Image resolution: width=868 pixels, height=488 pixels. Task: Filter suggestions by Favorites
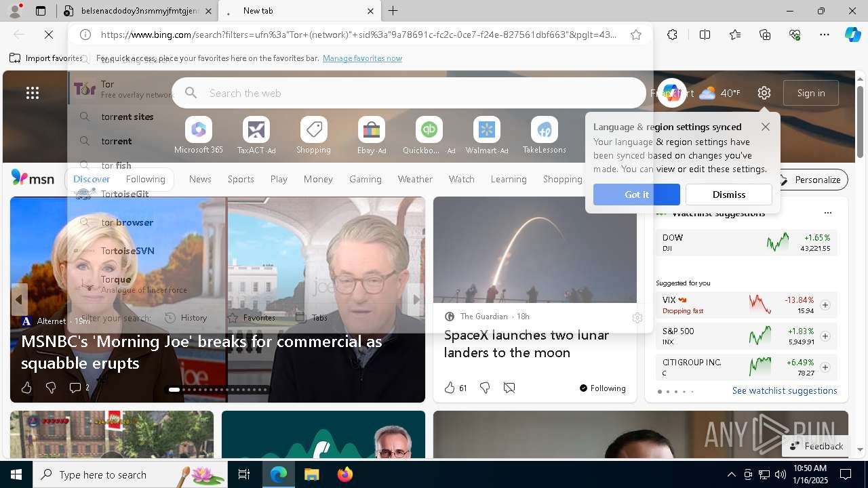pos(251,317)
